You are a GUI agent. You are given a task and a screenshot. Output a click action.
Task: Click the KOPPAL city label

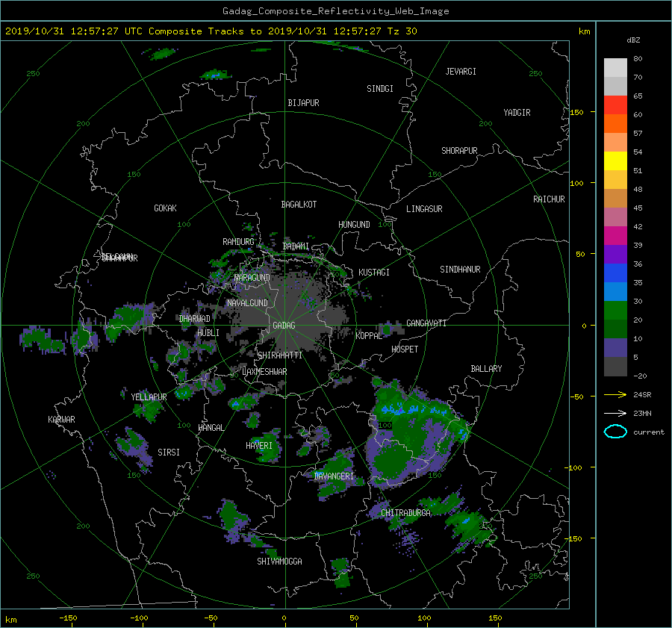[369, 336]
